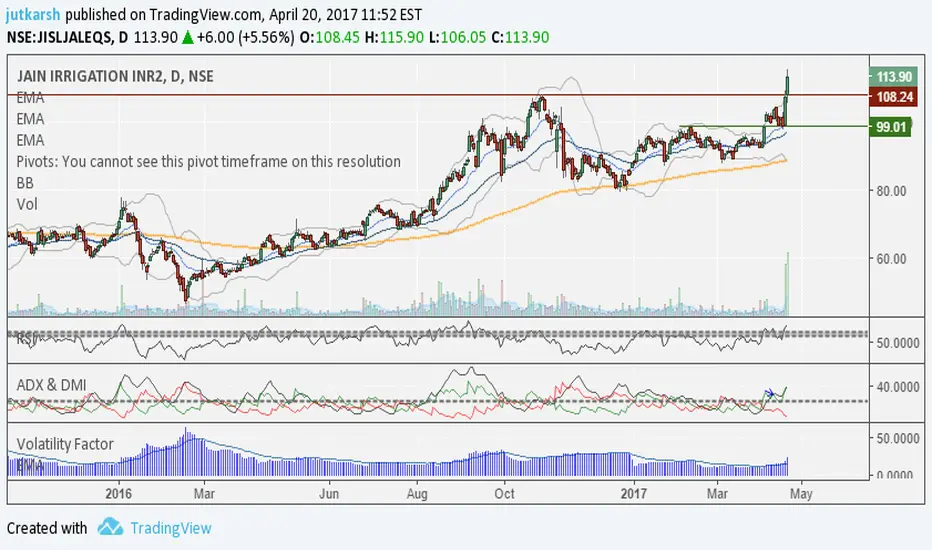Click the 50.0000 RSI axis label
Image resolution: width=932 pixels, height=550 pixels.
[897, 344]
